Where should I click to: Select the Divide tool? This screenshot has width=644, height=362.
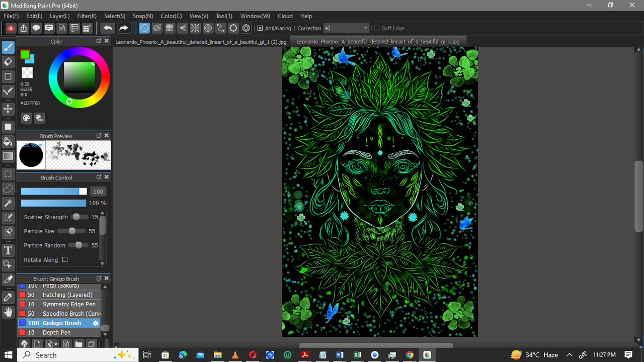coord(8,279)
